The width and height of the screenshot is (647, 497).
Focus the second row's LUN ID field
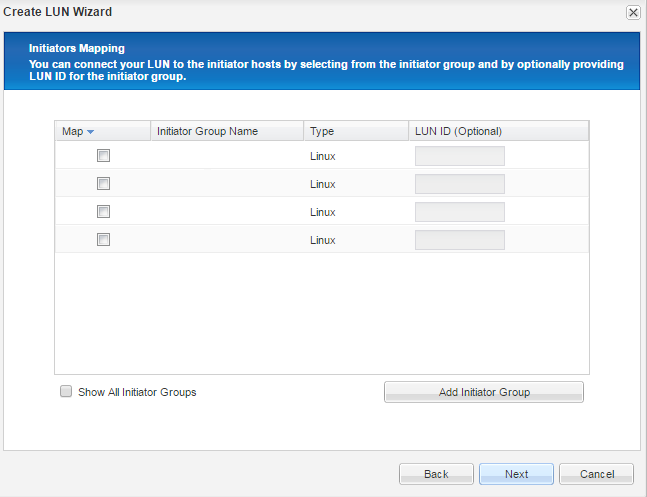(x=459, y=184)
